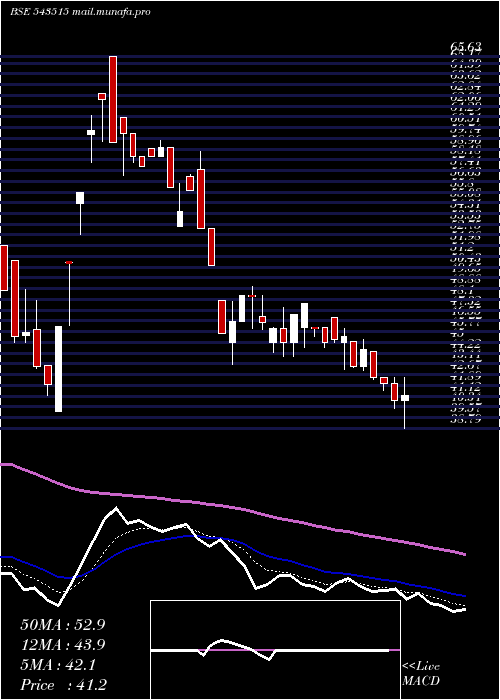Click the "BSE 543515 mail.munafa.pro" chart title
The height and width of the screenshot is (700, 500).
80,12
